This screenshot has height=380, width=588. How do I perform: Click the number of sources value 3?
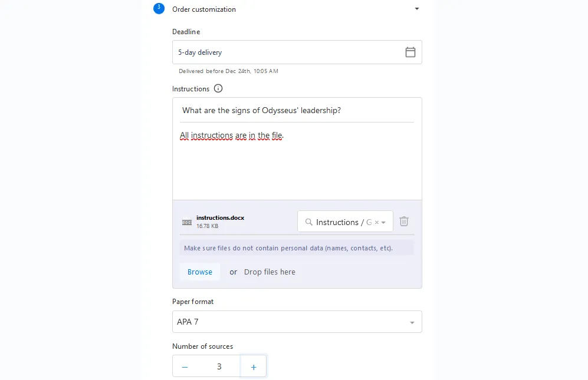coord(219,366)
